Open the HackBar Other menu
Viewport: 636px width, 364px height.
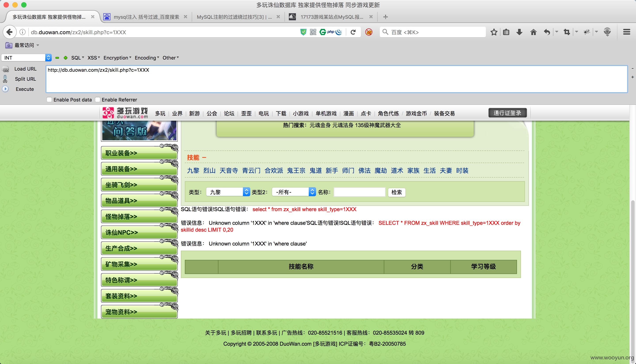pos(171,58)
